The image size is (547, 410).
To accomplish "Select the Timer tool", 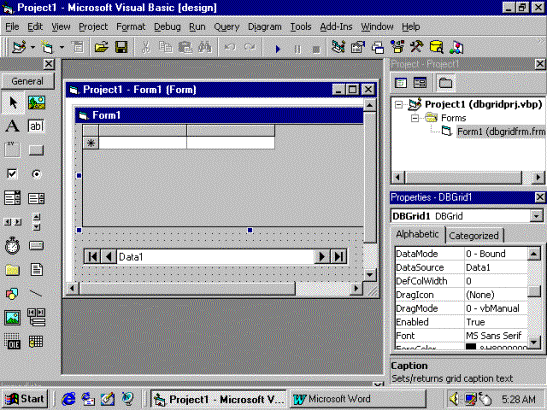I will click(x=13, y=246).
